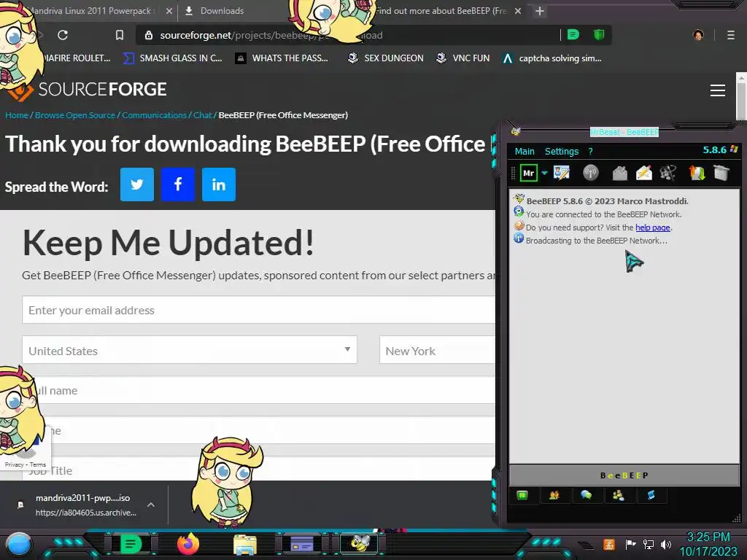Switch to the Mandriva Linux 2011 Powerpack tab

tap(90, 10)
